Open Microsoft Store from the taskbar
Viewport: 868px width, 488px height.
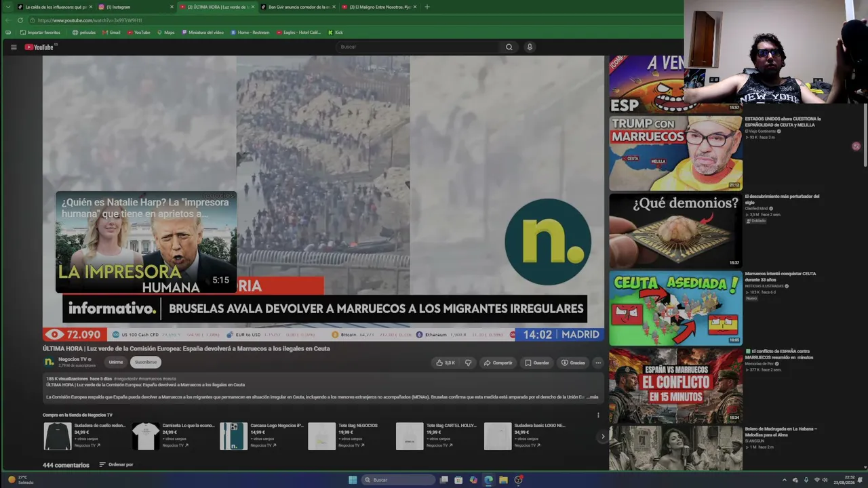click(x=458, y=480)
